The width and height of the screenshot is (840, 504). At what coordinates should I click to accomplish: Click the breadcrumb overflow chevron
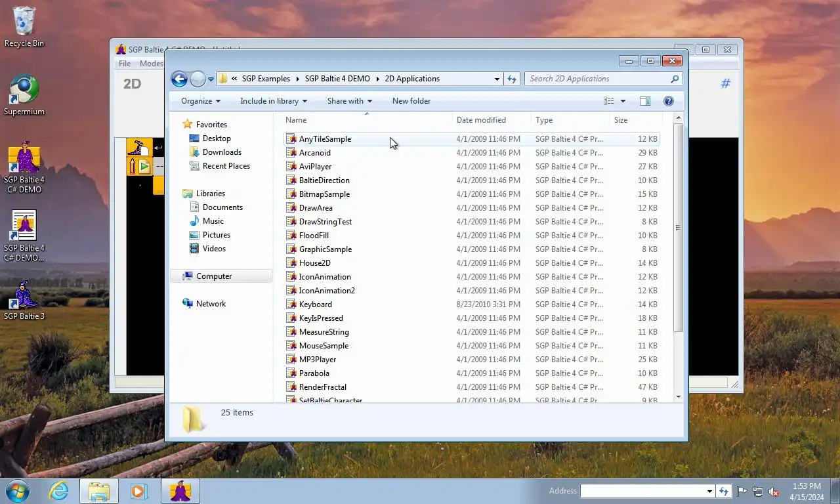tap(234, 79)
